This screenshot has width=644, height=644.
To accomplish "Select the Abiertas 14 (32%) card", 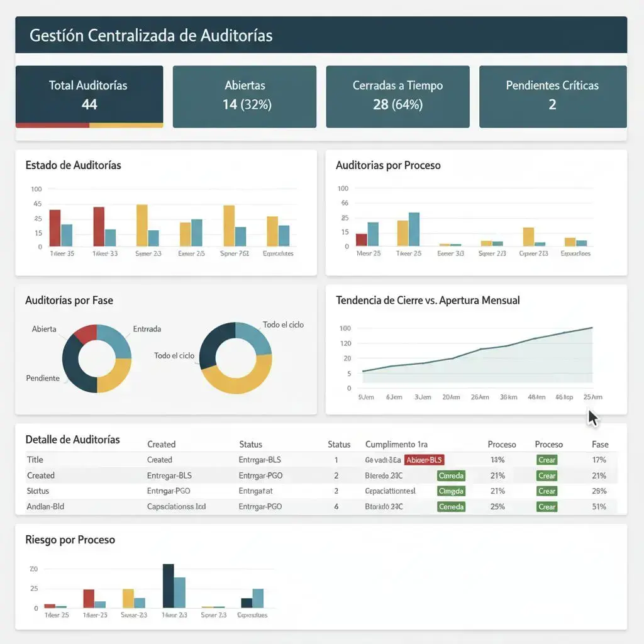I will (x=244, y=96).
